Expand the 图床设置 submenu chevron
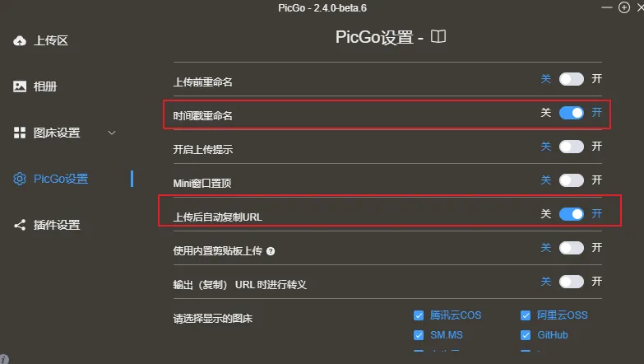The width and height of the screenshot is (644, 364). pyautogui.click(x=113, y=133)
